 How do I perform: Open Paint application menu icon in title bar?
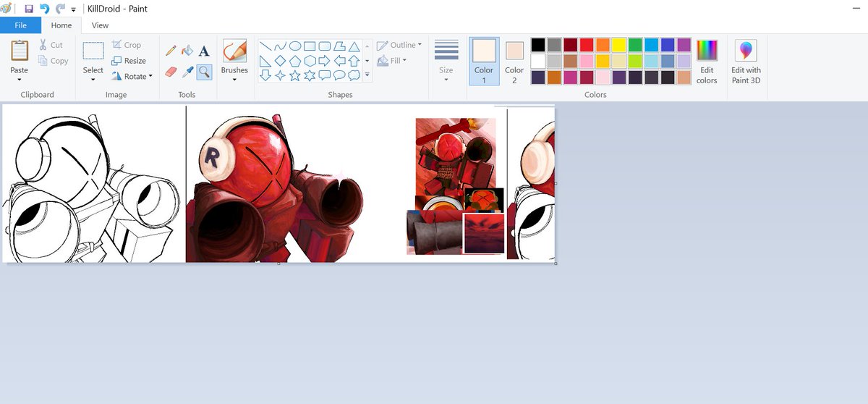[x=7, y=9]
